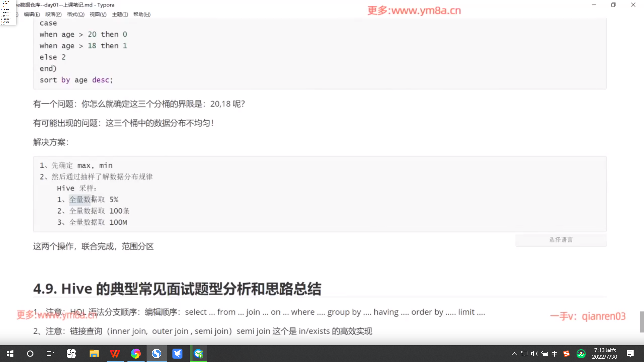The image size is (644, 362).
Task: Switch to the WPS Office taskbar icon
Action: pos(115,354)
